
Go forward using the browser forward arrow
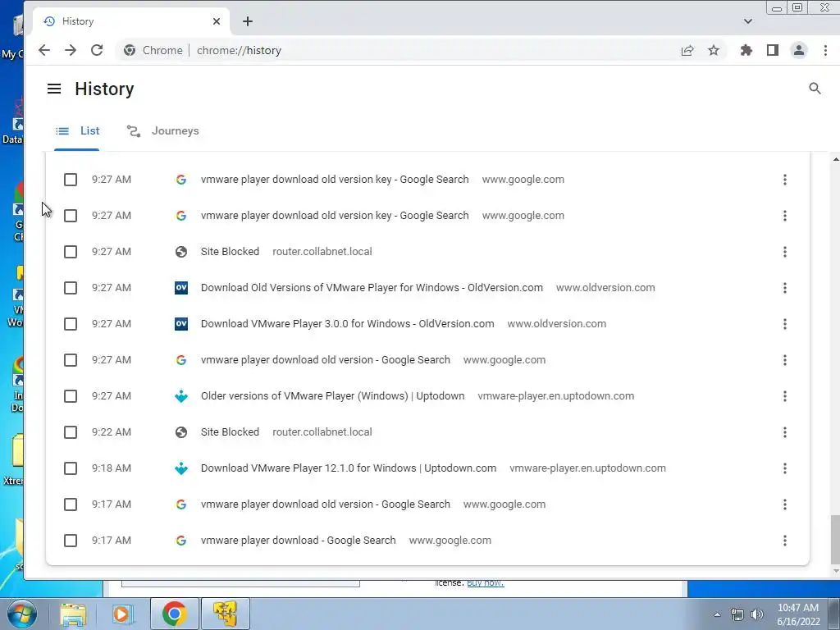pos(71,50)
